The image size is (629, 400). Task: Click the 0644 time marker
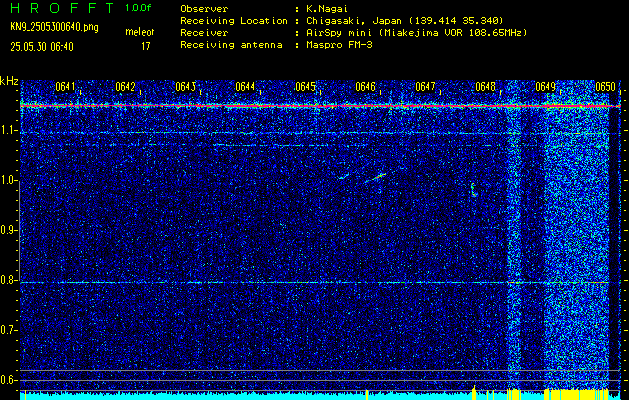point(245,87)
